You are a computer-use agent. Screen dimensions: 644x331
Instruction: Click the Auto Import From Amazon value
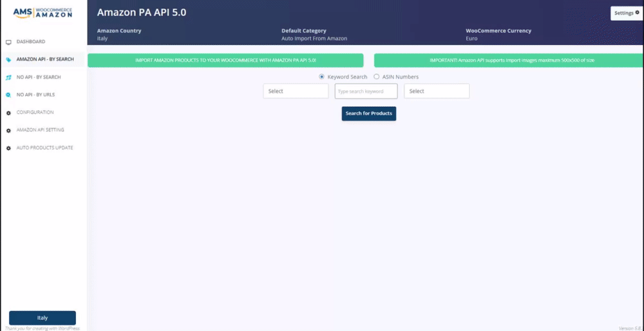click(314, 39)
